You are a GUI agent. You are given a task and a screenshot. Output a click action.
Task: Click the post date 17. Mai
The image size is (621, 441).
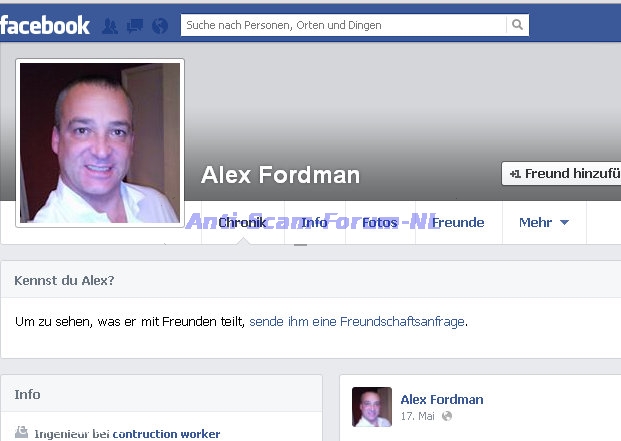pos(417,416)
